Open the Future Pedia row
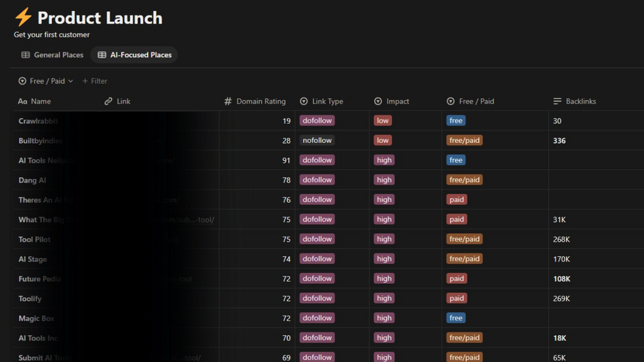 (x=40, y=278)
